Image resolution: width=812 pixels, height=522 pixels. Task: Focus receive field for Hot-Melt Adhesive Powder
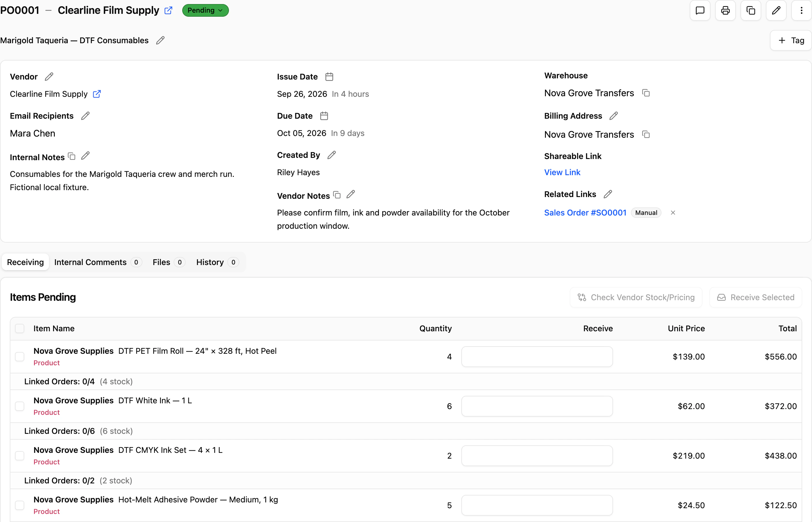[537, 505]
